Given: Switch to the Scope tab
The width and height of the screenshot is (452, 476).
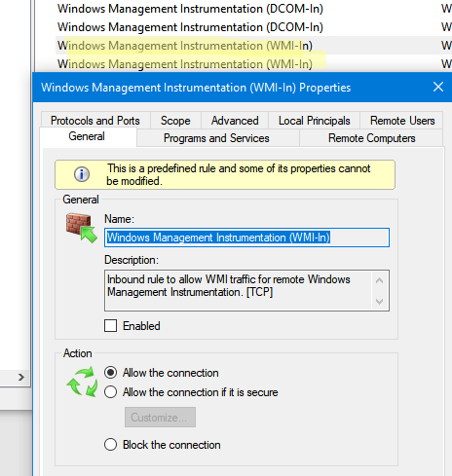Looking at the screenshot, I should [x=175, y=121].
